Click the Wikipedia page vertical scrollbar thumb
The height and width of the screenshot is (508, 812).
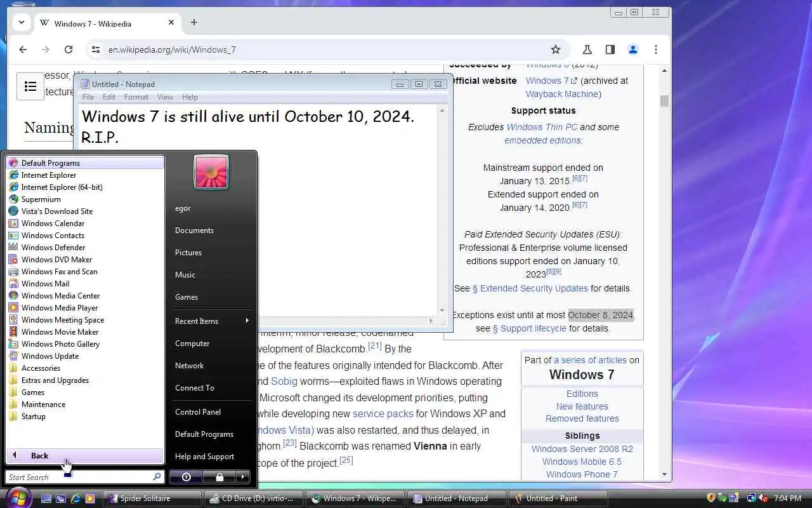pos(664,101)
